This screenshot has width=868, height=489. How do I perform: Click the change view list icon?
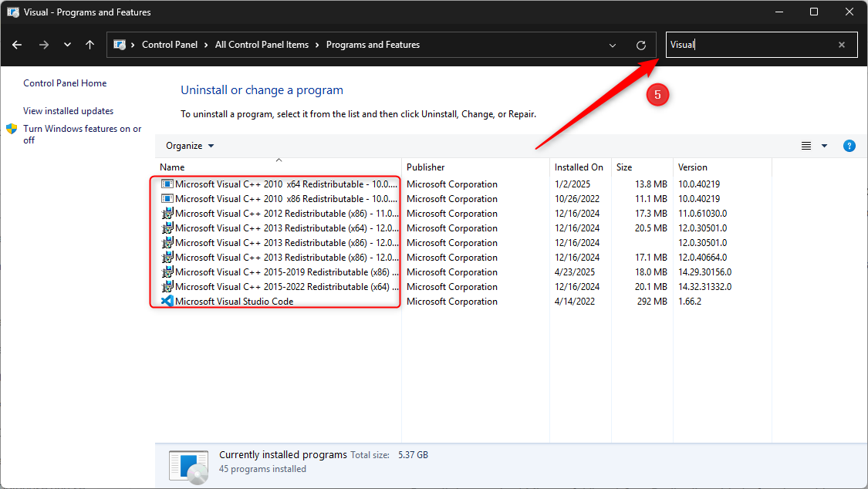tap(806, 146)
